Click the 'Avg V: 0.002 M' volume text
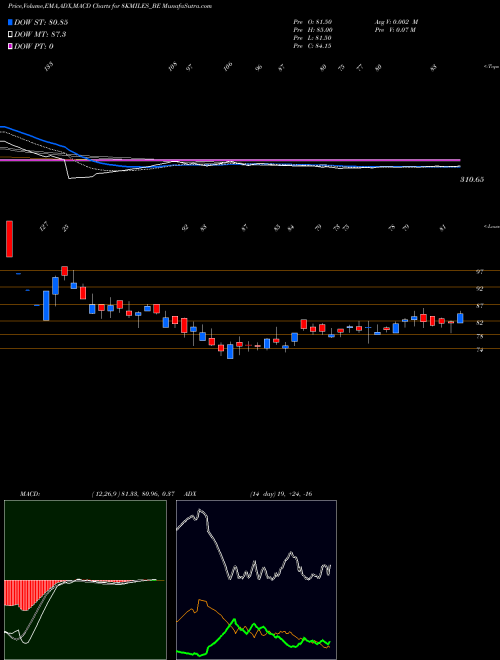Image resolution: width=500 pixels, height=660 pixels. [396, 22]
